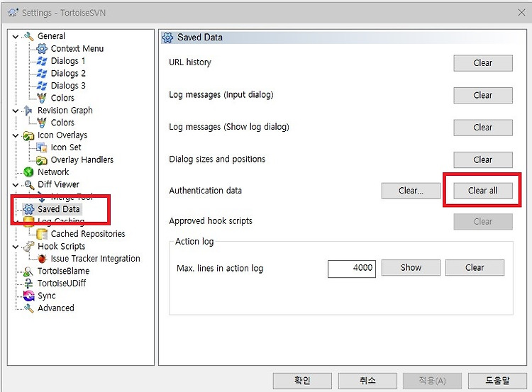The height and width of the screenshot is (392, 532).
Task: Select Network settings page
Action: [53, 172]
